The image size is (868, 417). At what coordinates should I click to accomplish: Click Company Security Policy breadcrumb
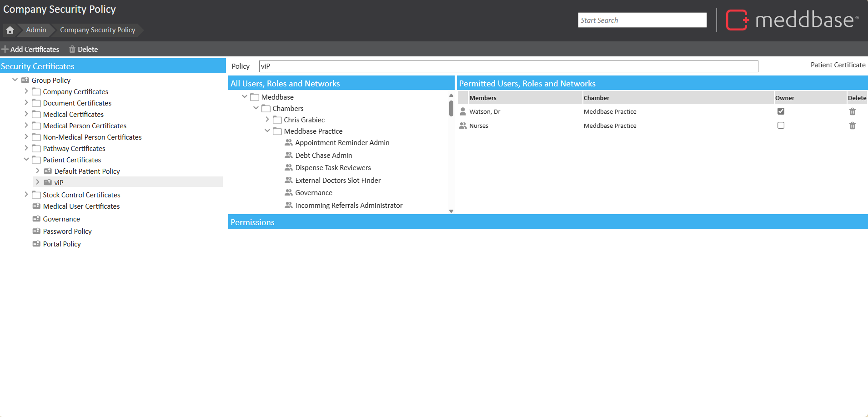tap(98, 30)
